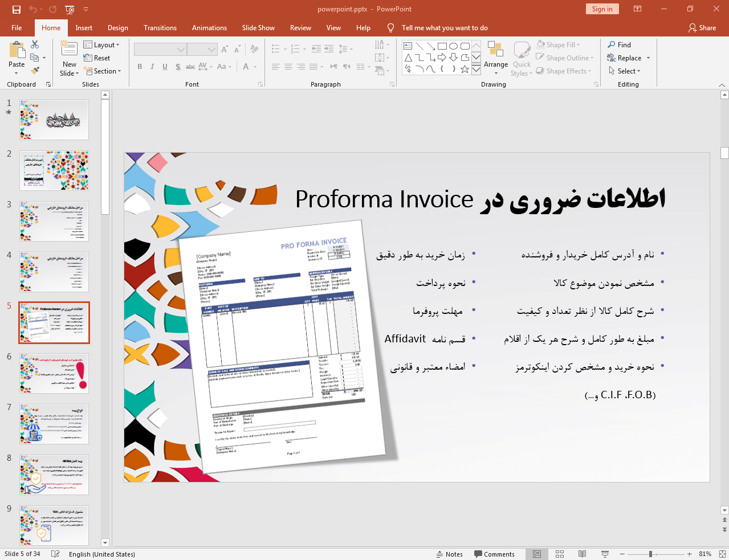Toggle italic formatting
The width and height of the screenshot is (729, 560).
point(152,67)
